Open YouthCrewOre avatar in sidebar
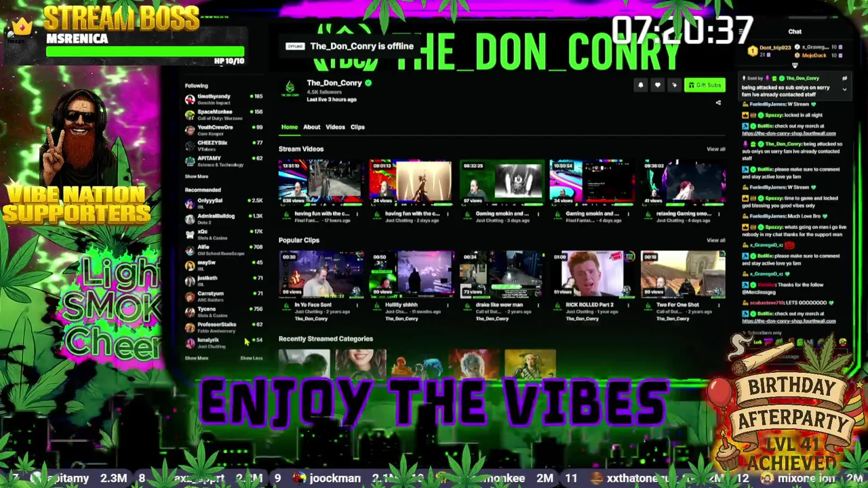The width and height of the screenshot is (868, 488). 190,130
